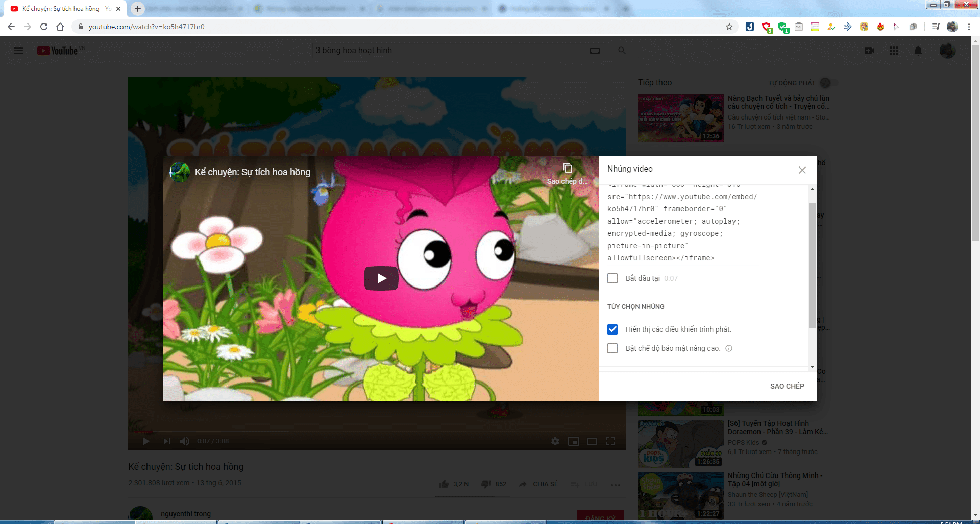Toggle theater mode in player

pos(592,441)
